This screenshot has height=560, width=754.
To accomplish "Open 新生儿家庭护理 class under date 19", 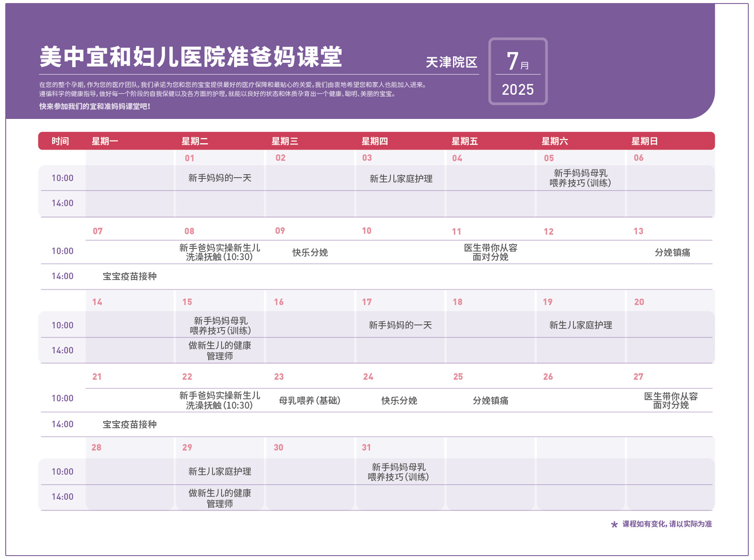I will 581,325.
